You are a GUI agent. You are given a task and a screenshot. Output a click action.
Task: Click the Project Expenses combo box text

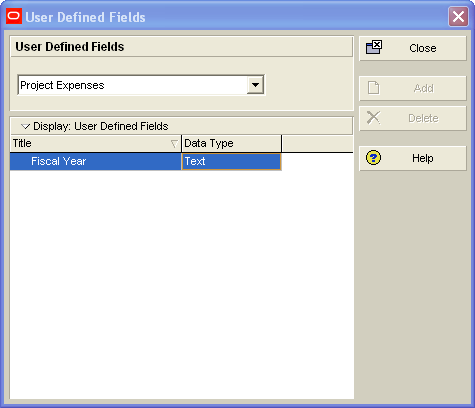(62, 85)
